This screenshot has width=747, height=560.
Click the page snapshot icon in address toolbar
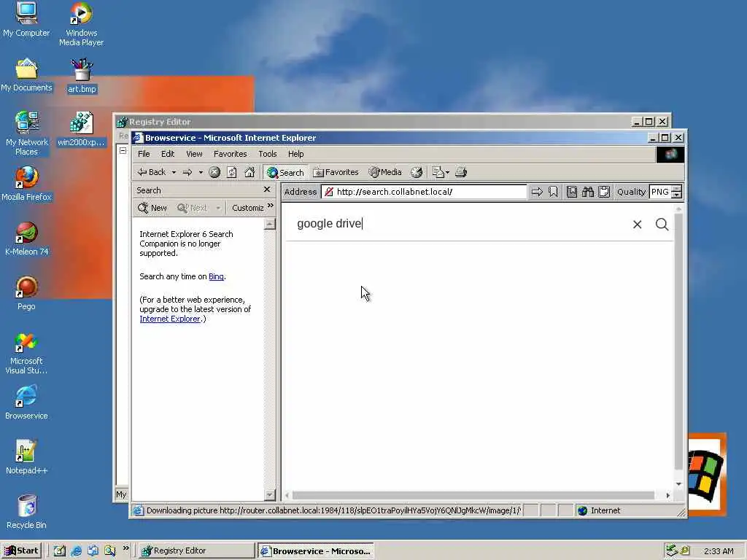(x=572, y=192)
